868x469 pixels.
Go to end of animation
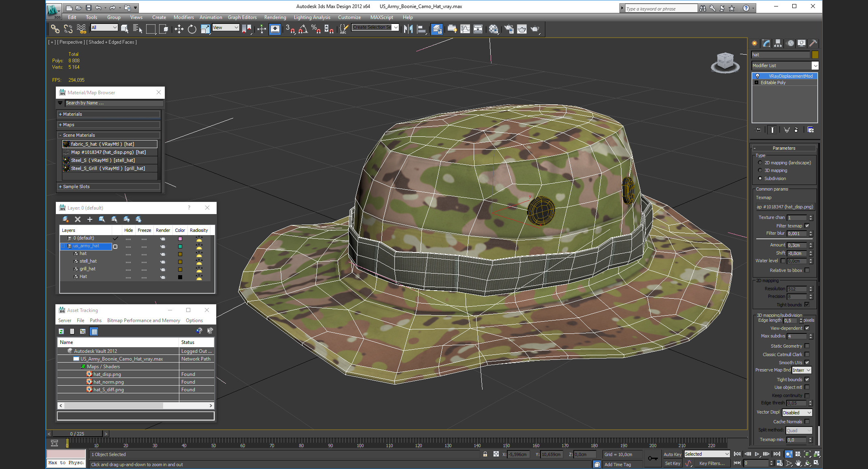777,454
